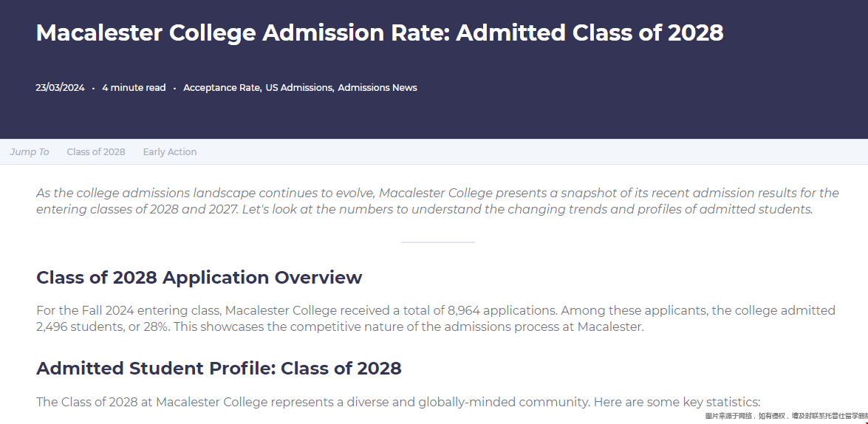Image resolution: width=868 pixels, height=424 pixels.
Task: Click the Class of 2028 Application Overview heading
Action: tap(199, 277)
